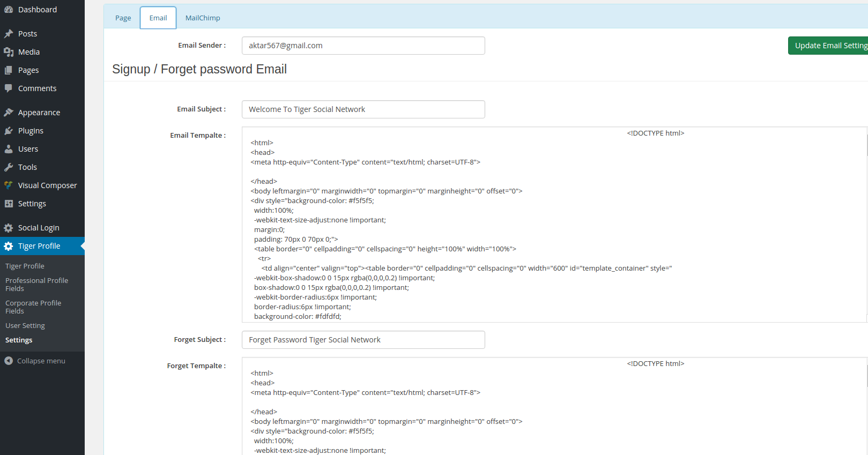
Task: Click the Collapse menu arrow icon
Action: coord(9,361)
